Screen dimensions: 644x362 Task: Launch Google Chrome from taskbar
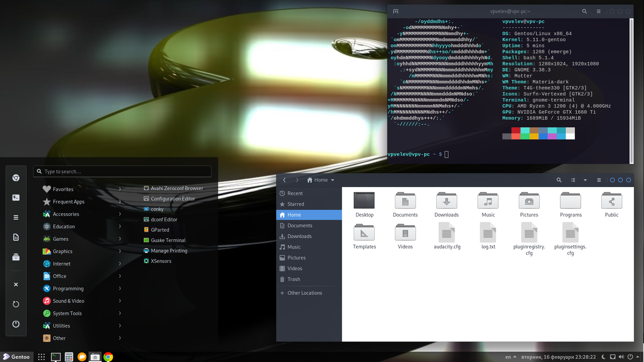(108, 357)
